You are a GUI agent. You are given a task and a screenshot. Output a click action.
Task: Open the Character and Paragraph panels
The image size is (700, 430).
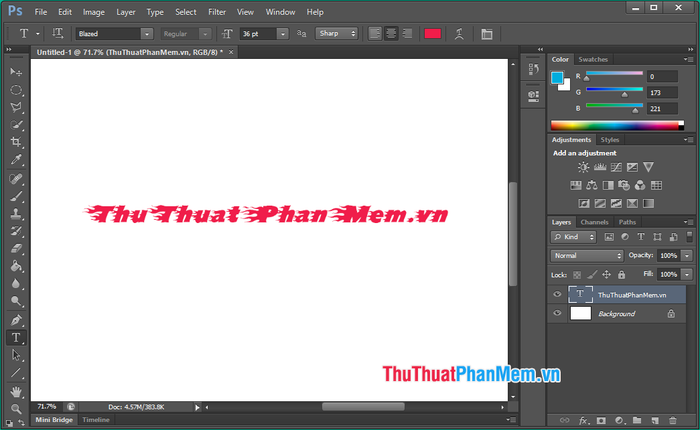(x=487, y=34)
